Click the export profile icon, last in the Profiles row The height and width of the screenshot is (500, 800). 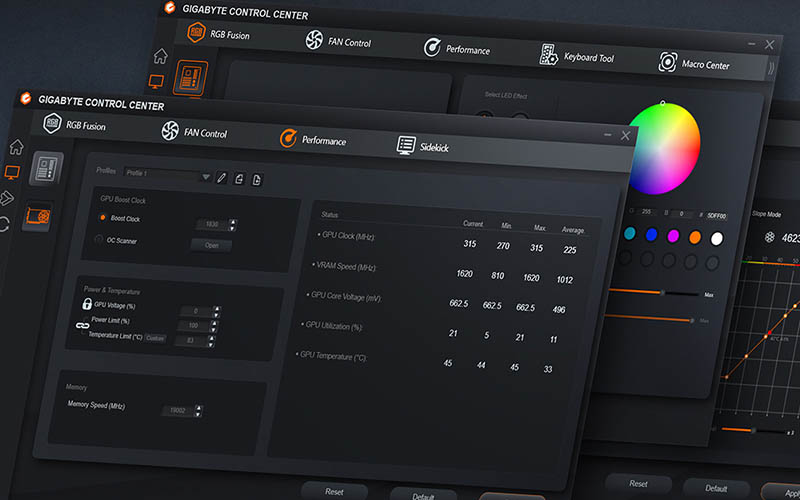coord(257,180)
